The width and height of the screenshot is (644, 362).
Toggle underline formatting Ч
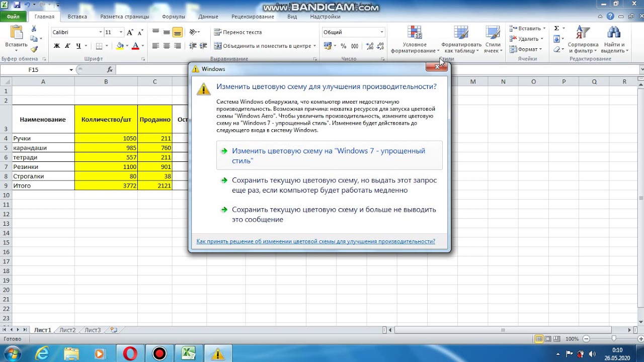(x=78, y=46)
